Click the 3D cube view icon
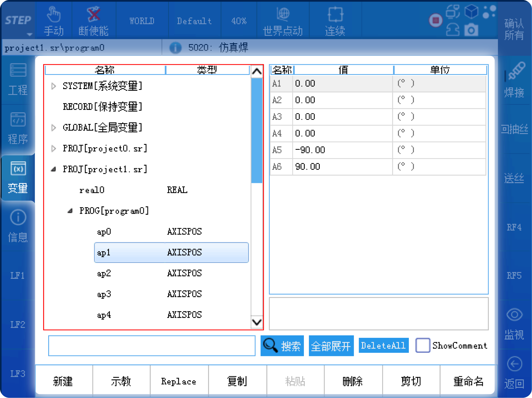The width and height of the screenshot is (532, 398). coord(471,12)
